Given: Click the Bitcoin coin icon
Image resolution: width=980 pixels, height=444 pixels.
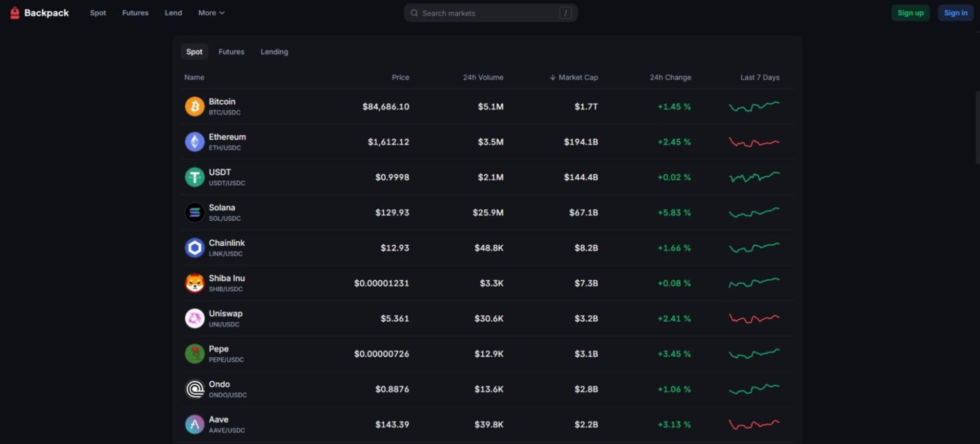Looking at the screenshot, I should click(194, 107).
